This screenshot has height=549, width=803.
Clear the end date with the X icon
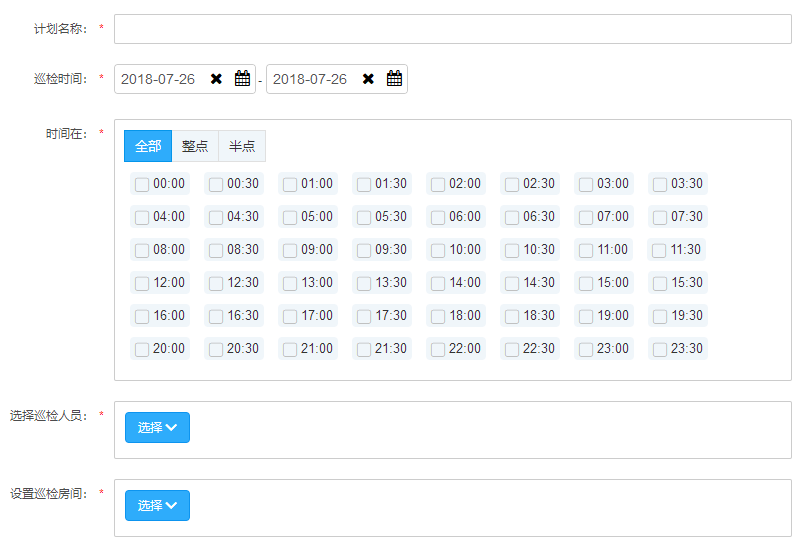(368, 79)
